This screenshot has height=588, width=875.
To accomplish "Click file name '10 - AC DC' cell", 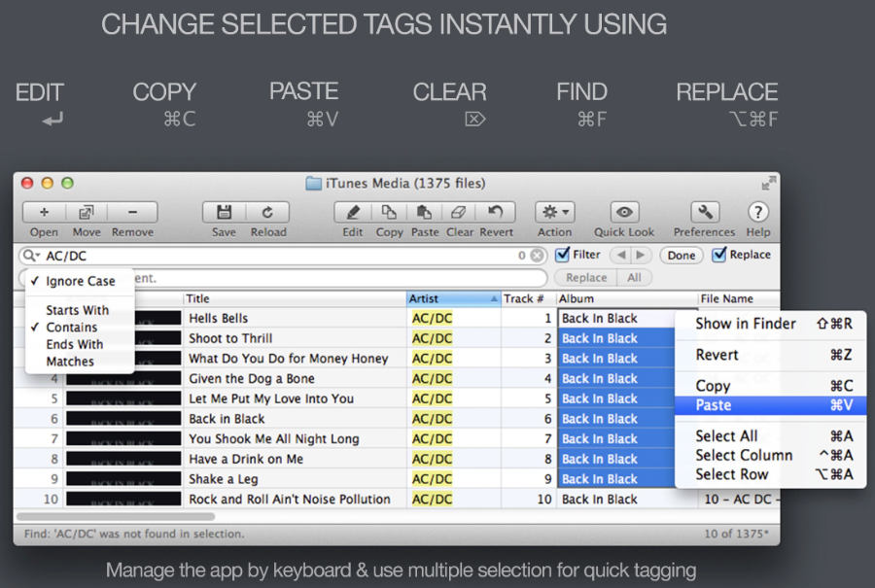I will click(x=739, y=499).
